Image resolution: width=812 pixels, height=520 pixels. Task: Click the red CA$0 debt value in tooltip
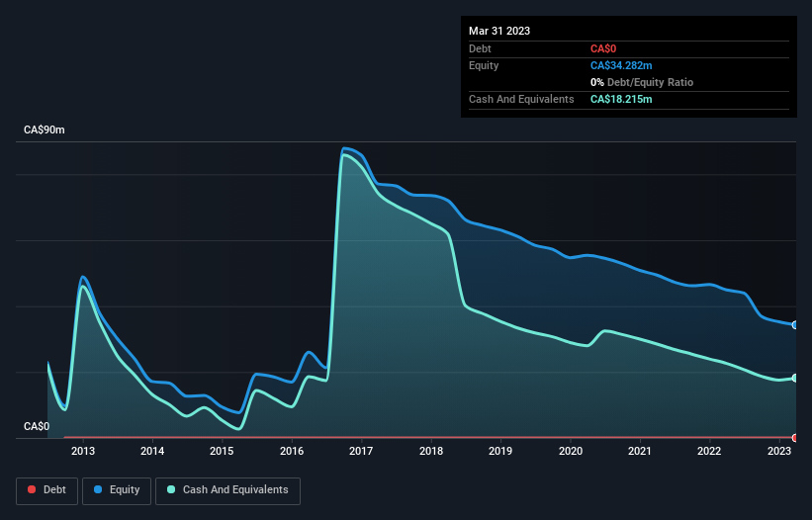tap(603, 48)
